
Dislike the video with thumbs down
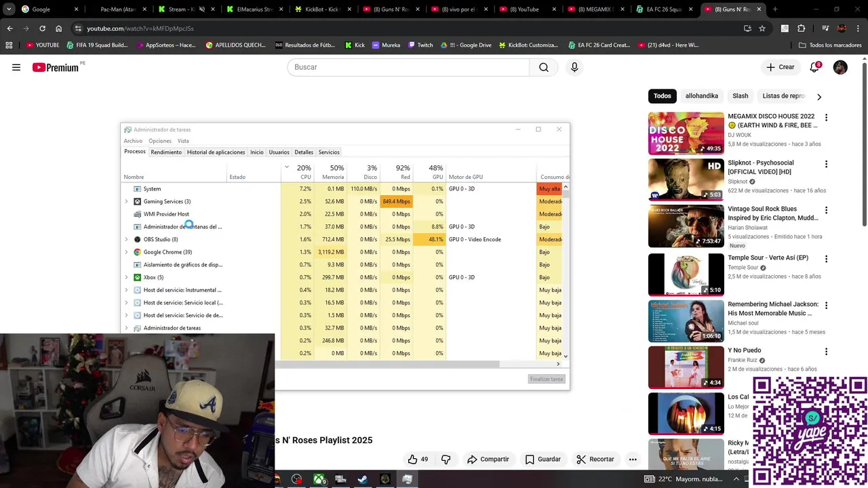coord(446,459)
